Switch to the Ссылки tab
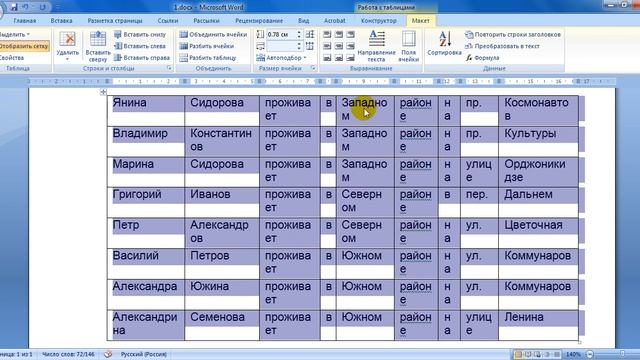The width and height of the screenshot is (640, 360). click(168, 20)
